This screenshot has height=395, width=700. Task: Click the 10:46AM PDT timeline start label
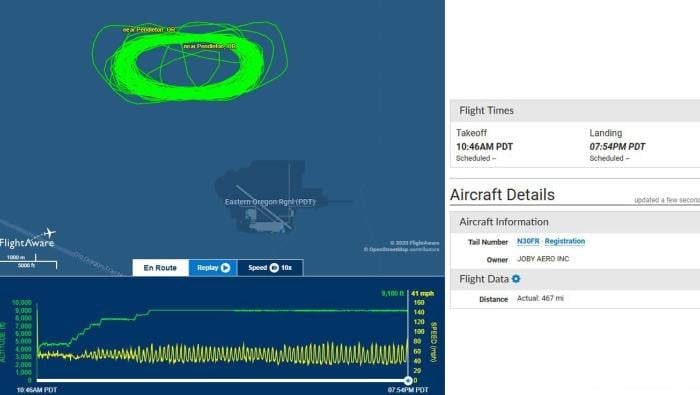pyautogui.click(x=37, y=390)
